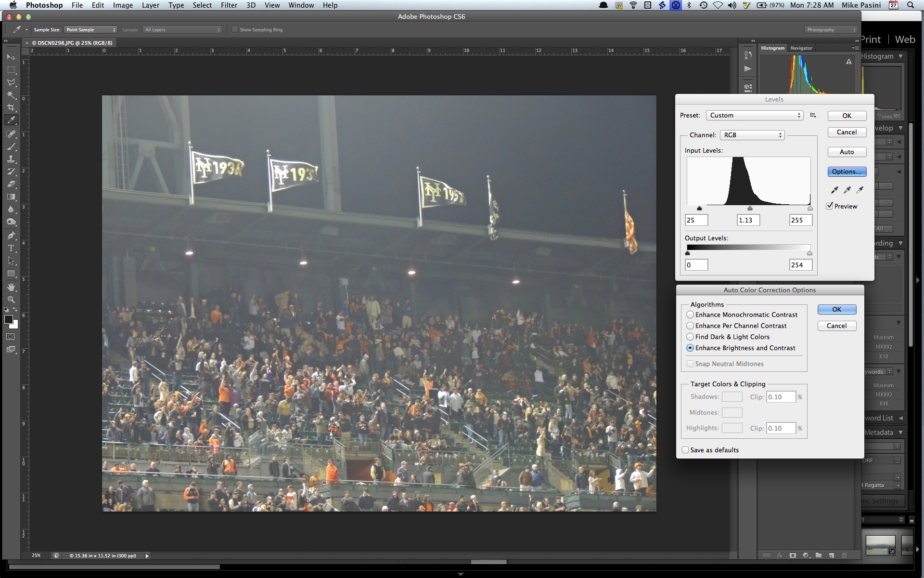Screen dimensions: 924x578
Task: Select the Crop tool
Action: tap(11, 107)
